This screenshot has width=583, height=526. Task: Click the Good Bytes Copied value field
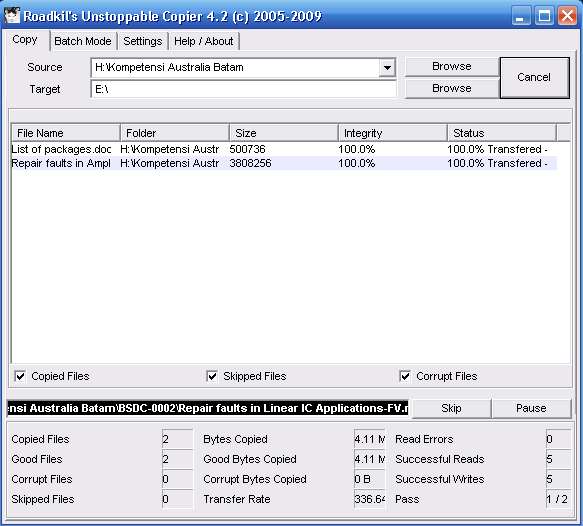[x=370, y=459]
